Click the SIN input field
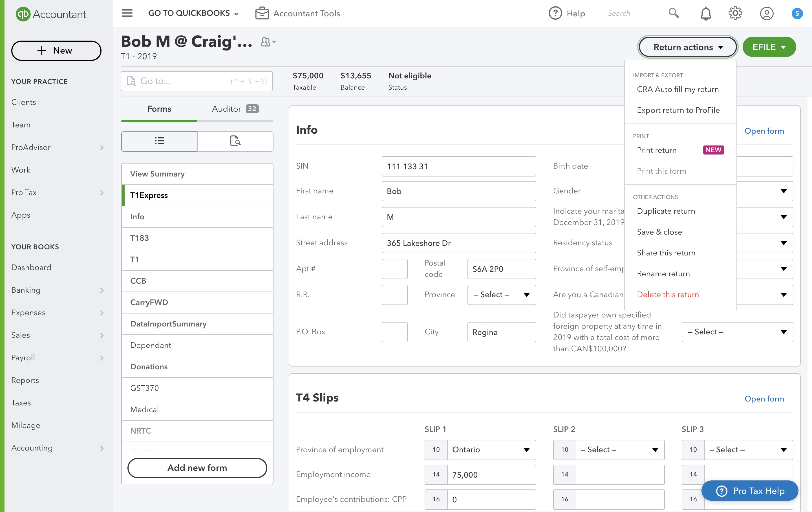Image resolution: width=812 pixels, height=512 pixels. [459, 166]
